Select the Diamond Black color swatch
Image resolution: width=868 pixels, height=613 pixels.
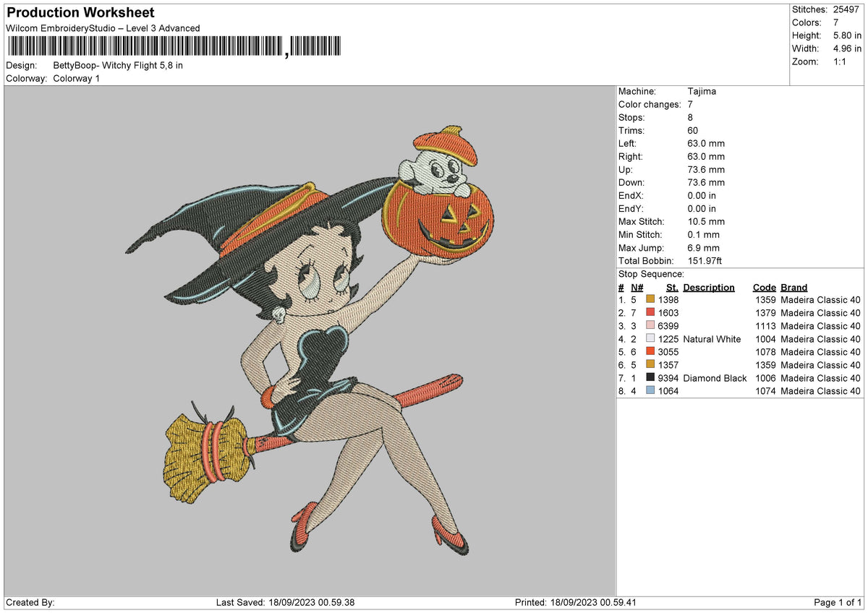point(650,377)
